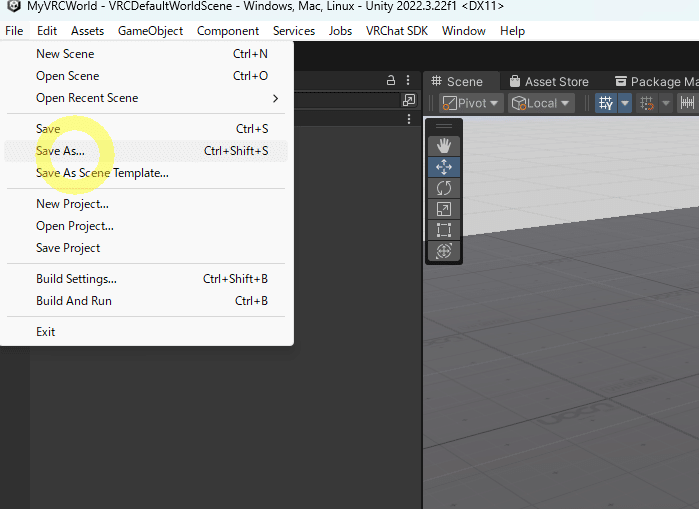699x509 pixels.
Task: Click the hierarchy search input field
Action: click(348, 100)
